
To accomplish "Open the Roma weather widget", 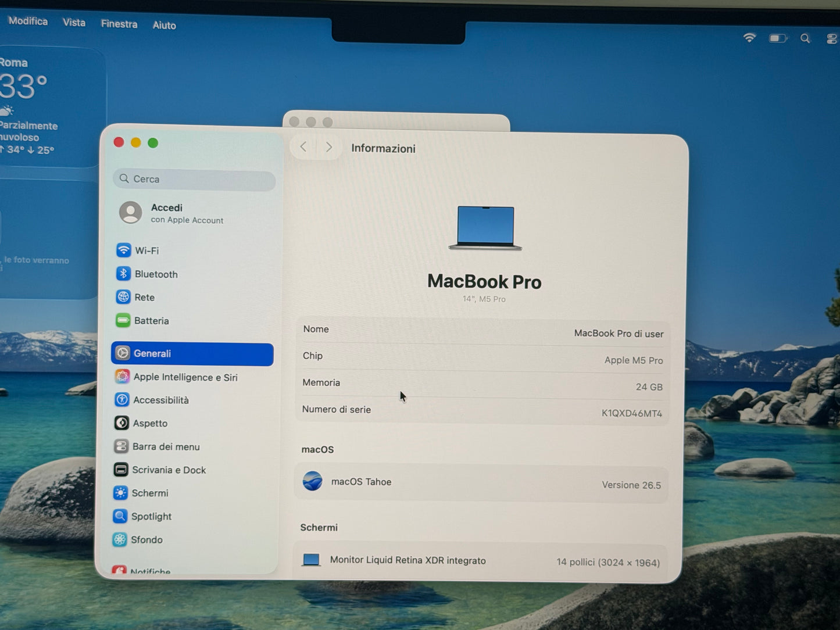I will pos(49,106).
